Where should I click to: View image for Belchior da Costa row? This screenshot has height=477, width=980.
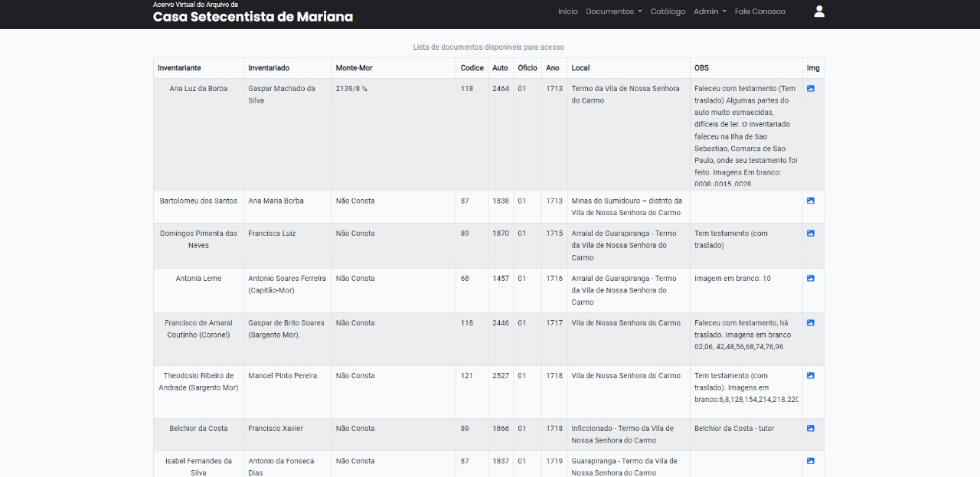(810, 429)
